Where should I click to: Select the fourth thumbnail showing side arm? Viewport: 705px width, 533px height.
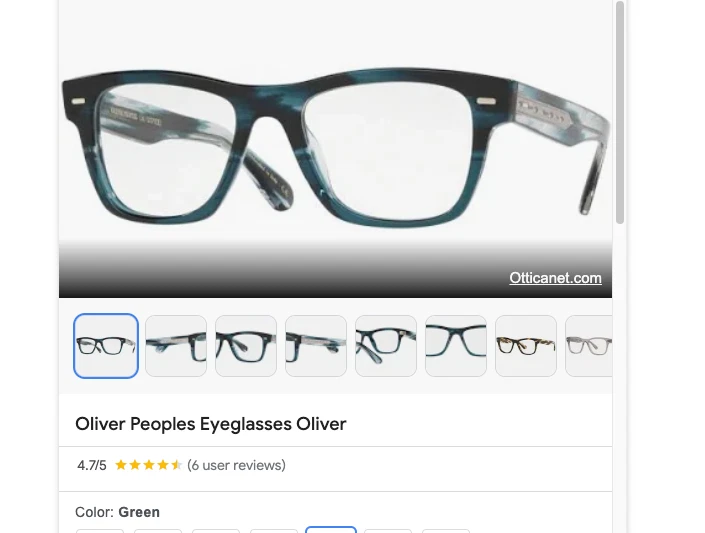(x=316, y=346)
